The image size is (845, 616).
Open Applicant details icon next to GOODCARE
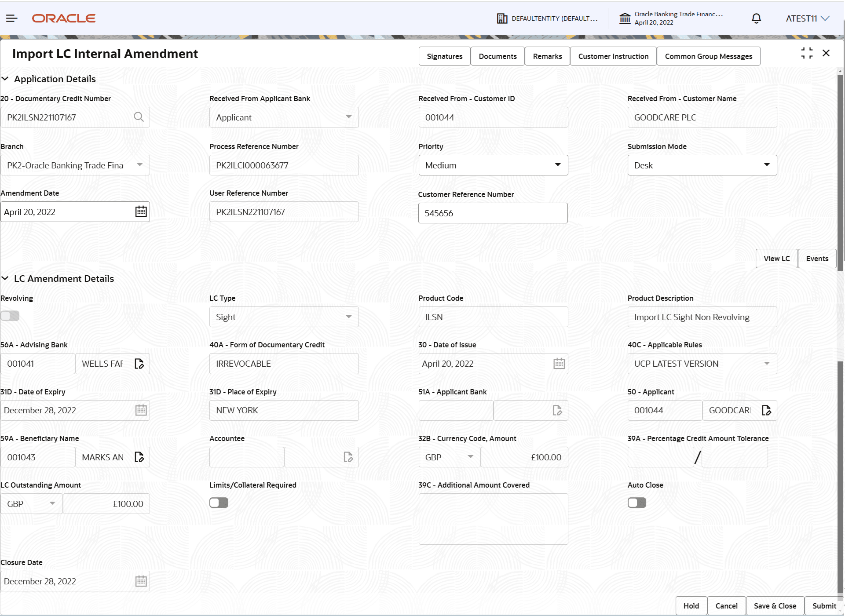(x=766, y=410)
